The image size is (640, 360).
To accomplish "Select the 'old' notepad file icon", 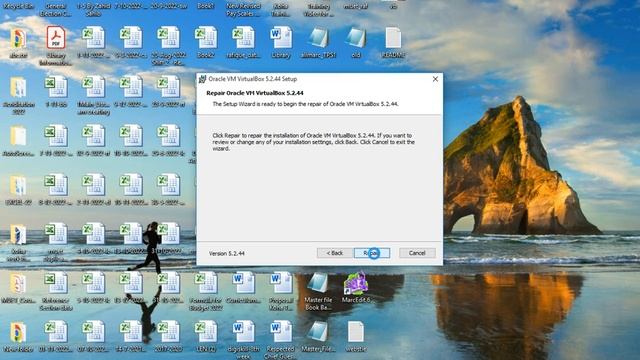I will tap(356, 38).
